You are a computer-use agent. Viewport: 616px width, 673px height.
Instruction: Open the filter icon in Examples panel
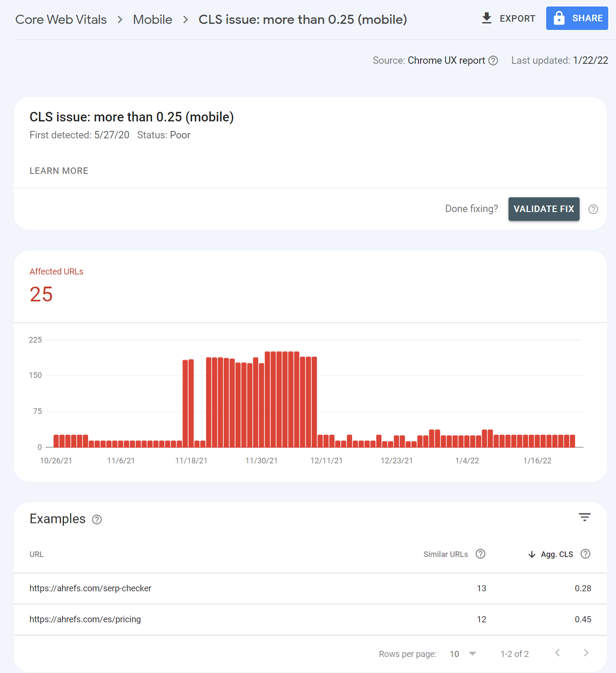coord(584,517)
